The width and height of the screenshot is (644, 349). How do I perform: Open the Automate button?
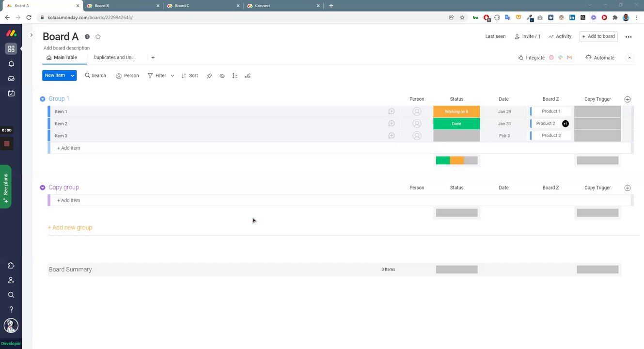(600, 58)
